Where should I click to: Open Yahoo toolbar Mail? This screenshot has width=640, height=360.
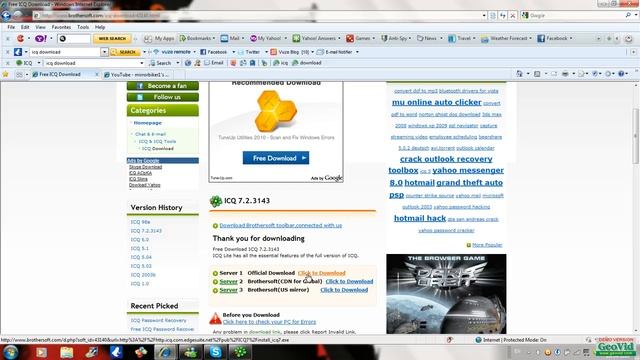(x=230, y=38)
